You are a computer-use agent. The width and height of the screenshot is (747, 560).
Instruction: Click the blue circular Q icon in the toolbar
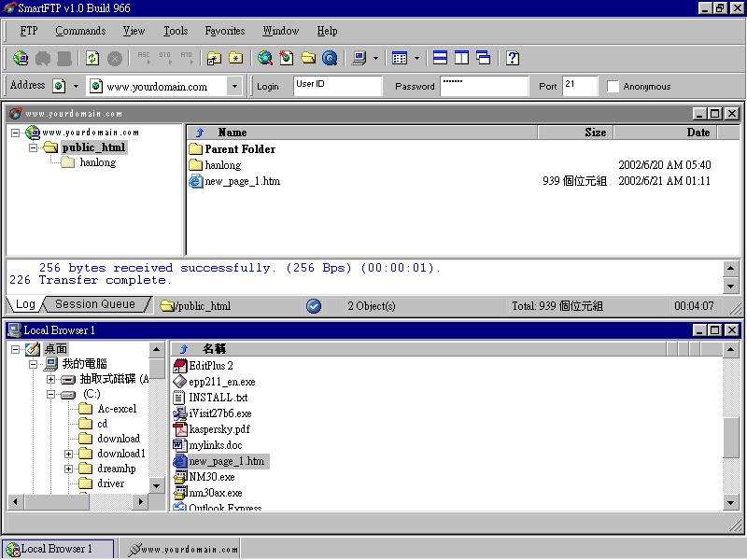pyautogui.click(x=330, y=58)
